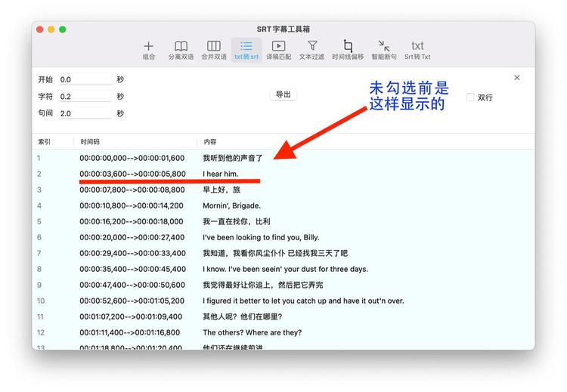
Task: Click timecode 00:00:07,800-->00:00:08,800
Action: click(x=132, y=190)
